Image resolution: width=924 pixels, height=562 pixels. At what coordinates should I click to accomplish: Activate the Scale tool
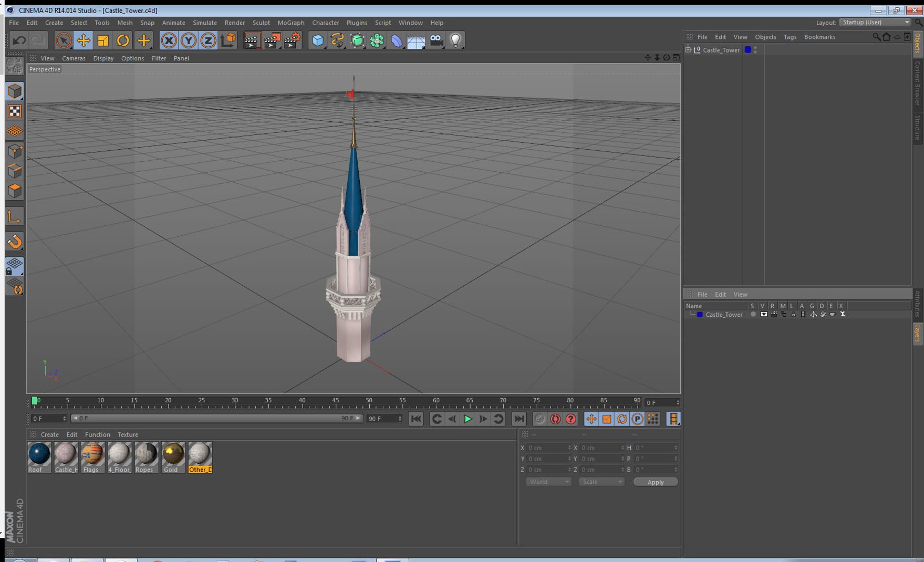pos(103,40)
